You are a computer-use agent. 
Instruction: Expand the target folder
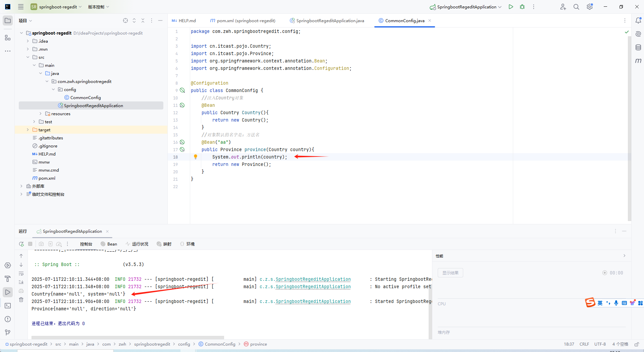28,130
